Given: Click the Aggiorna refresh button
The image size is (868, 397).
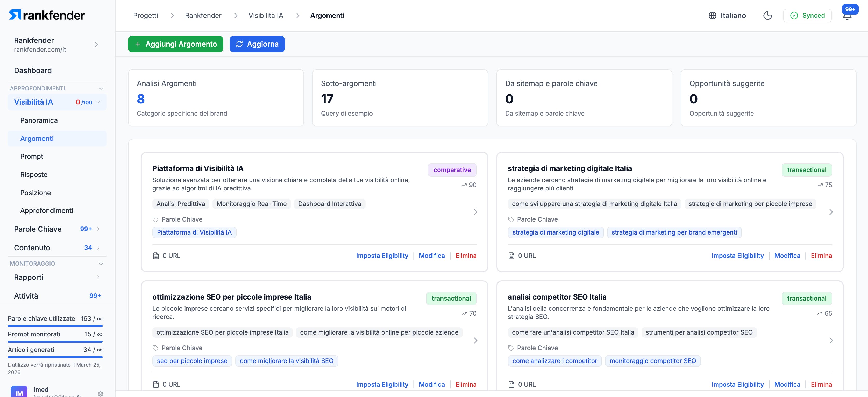Looking at the screenshot, I should 257,44.
